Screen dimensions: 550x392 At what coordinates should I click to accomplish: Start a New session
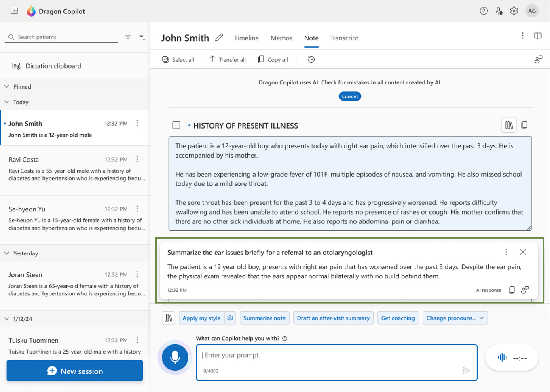75,371
